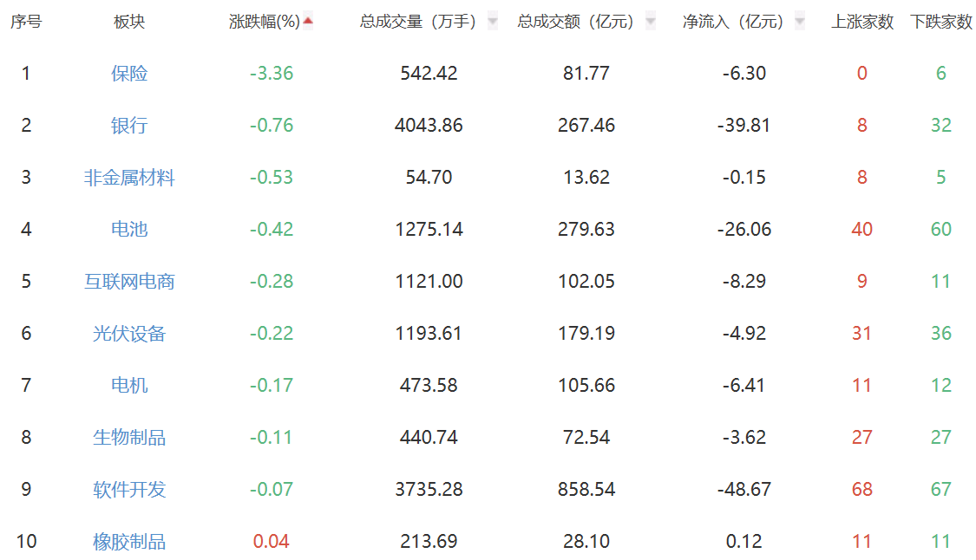Image resolution: width=976 pixels, height=560 pixels.
Task: Select the 非金属材料 sector link
Action: (129, 178)
